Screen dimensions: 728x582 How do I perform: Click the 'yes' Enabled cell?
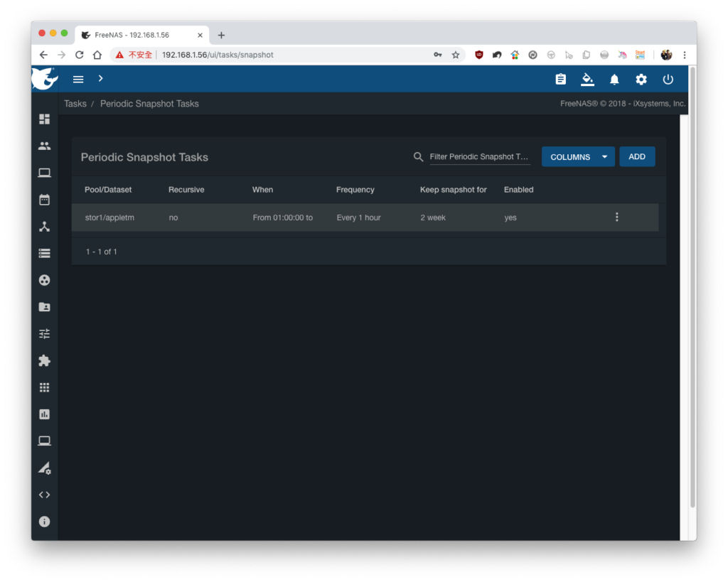coord(510,217)
